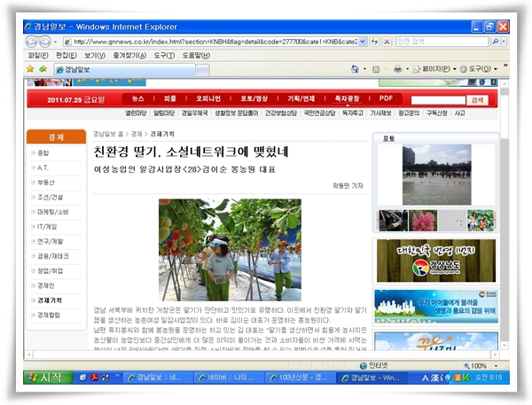Click the Stop loading X icon

(387, 42)
